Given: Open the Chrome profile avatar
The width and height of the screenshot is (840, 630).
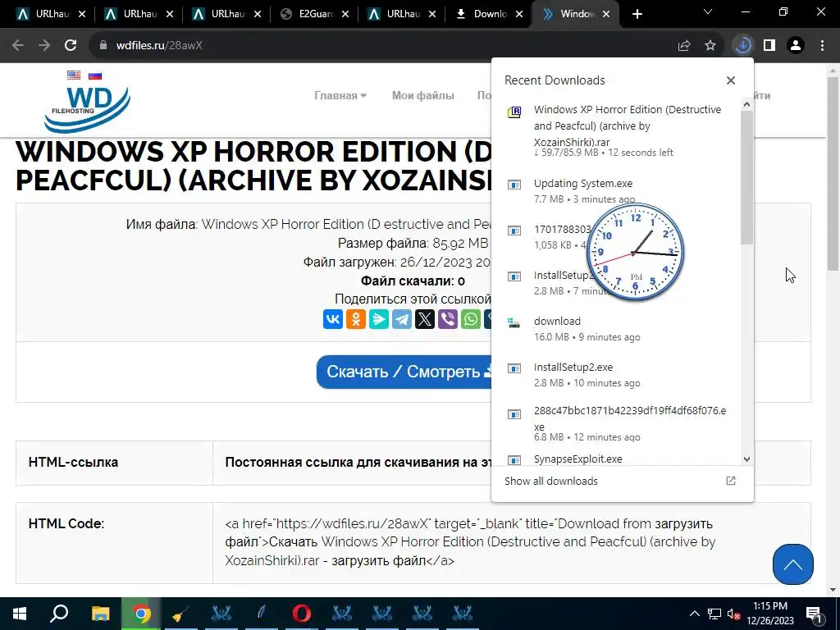Looking at the screenshot, I should 796,46.
